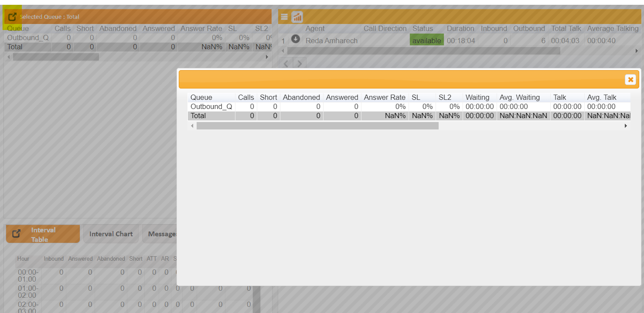Click the popup's horizontal scrollbar thumb
This screenshot has width=644, height=313.
pos(317,126)
